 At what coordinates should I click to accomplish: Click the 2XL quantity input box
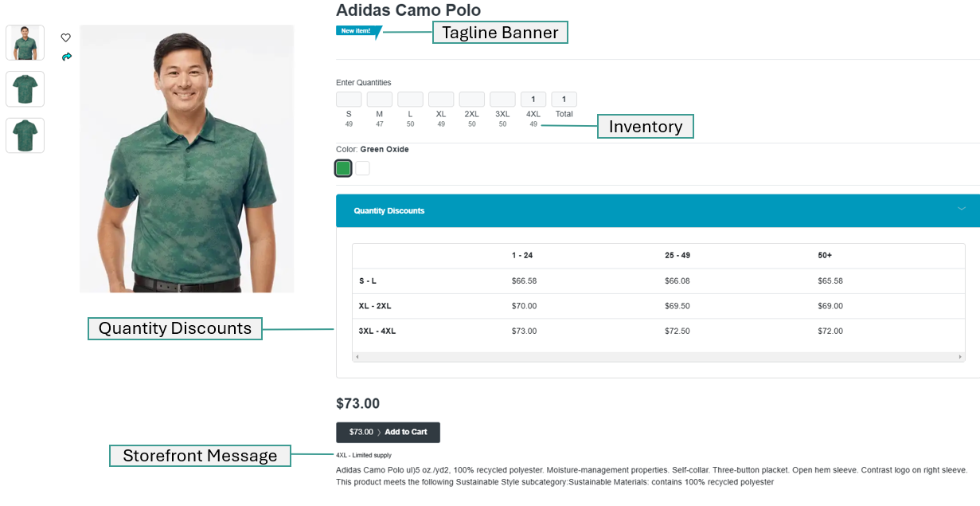[x=472, y=100]
